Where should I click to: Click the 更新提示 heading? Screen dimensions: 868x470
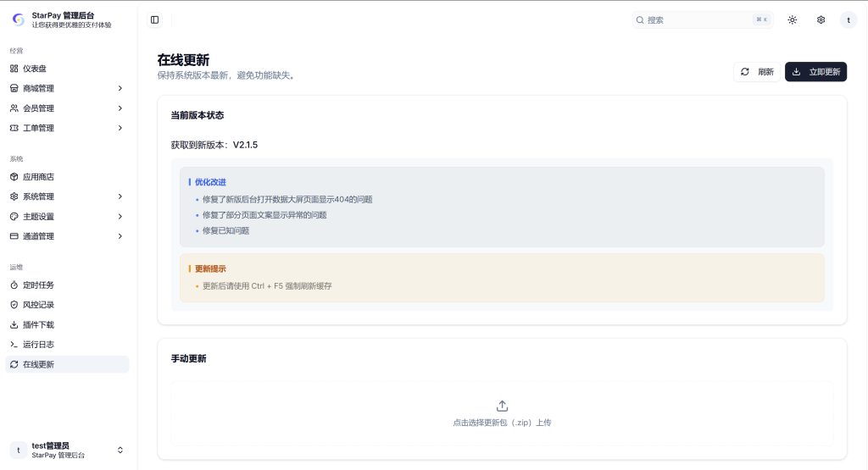[210, 268]
